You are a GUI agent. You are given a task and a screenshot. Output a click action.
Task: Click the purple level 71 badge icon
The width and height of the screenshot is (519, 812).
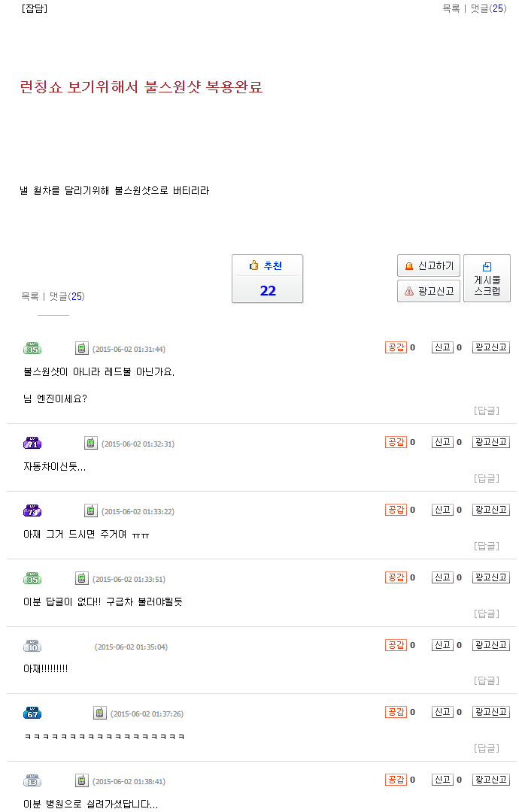(32, 443)
